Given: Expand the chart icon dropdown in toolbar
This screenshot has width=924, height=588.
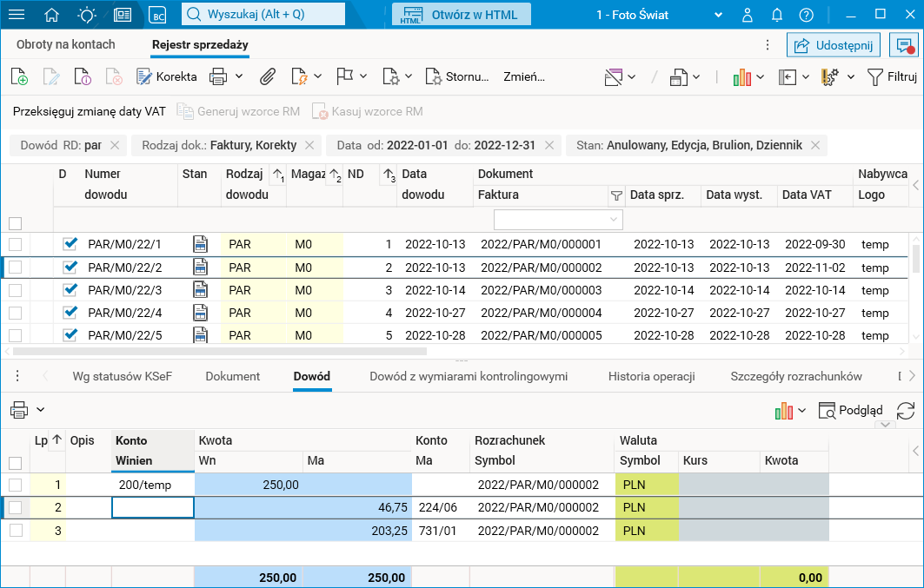Looking at the screenshot, I should pyautogui.click(x=759, y=77).
